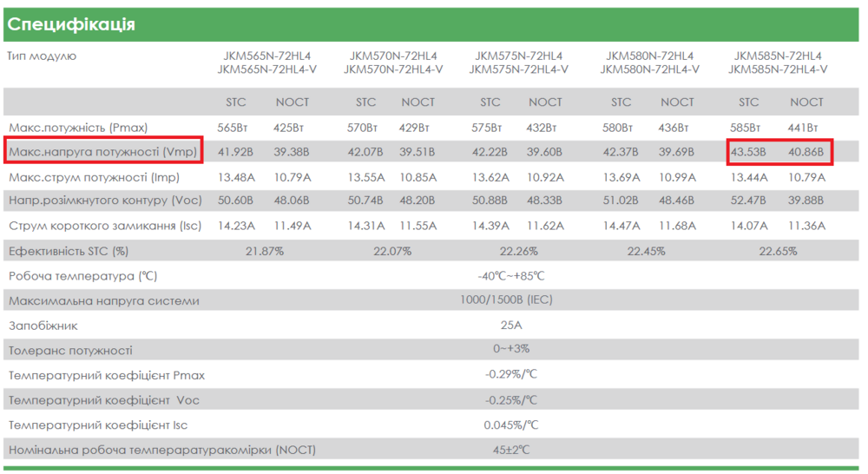Select the JKM585N-72HL4 column header
This screenshot has width=868, height=474.
click(778, 56)
